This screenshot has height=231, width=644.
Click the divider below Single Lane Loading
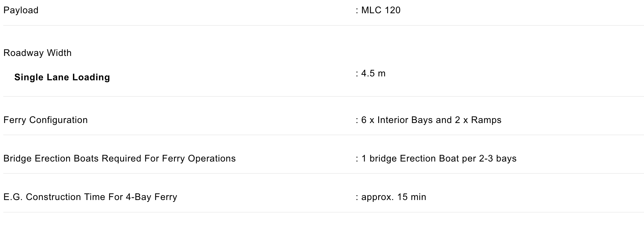pos(324,97)
